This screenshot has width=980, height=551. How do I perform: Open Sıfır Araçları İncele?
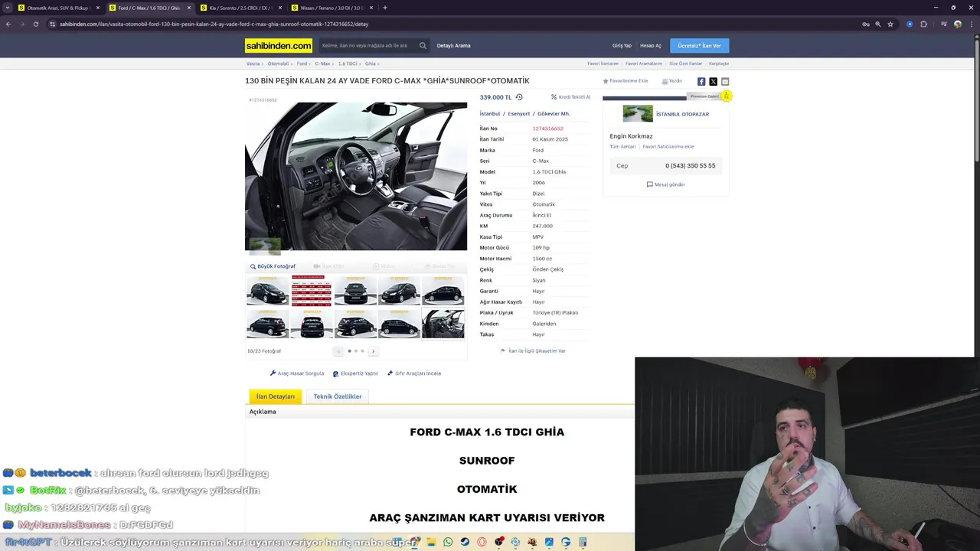[414, 373]
